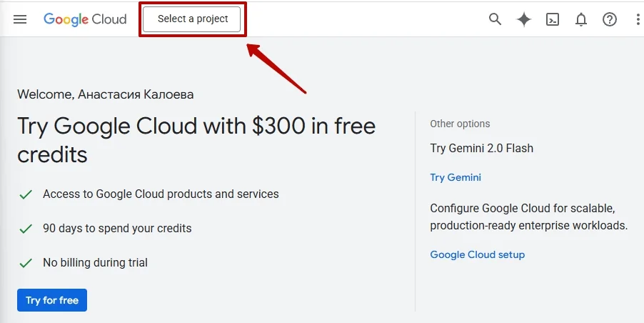
Task: Click the Welcome greeting text
Action: [105, 94]
